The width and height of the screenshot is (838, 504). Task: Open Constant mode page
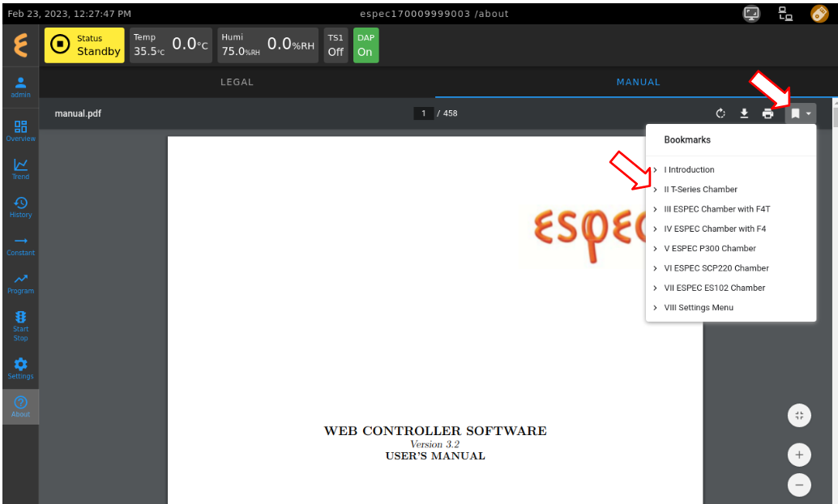(x=20, y=246)
